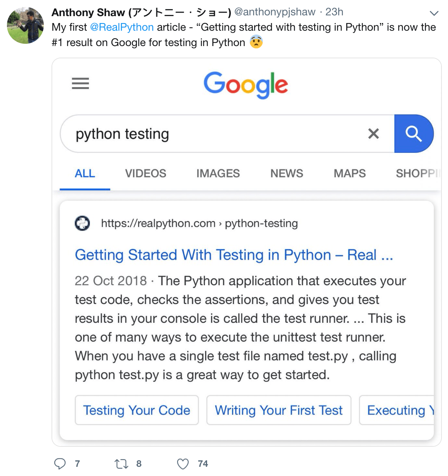Screen dimensions: 448x476
Task: Open the Getting Started With Testing result link
Action: (x=234, y=255)
